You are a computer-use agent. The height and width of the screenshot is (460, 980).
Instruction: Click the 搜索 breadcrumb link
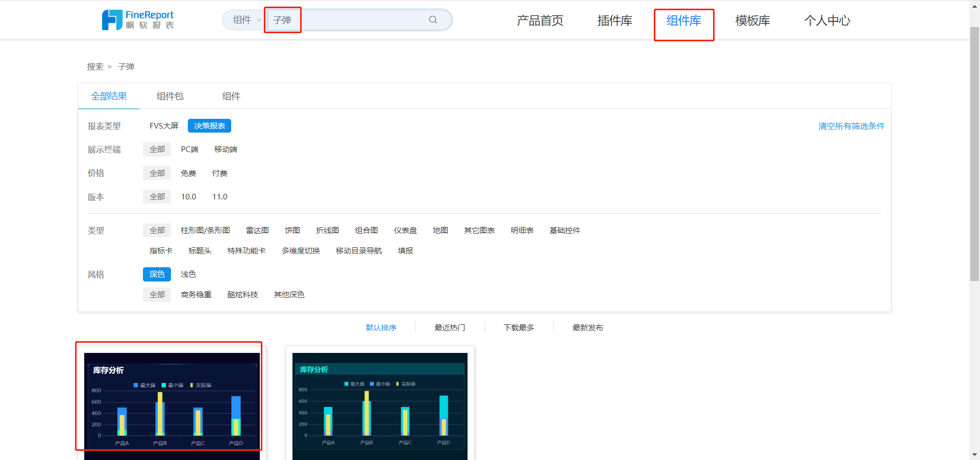pyautogui.click(x=95, y=67)
